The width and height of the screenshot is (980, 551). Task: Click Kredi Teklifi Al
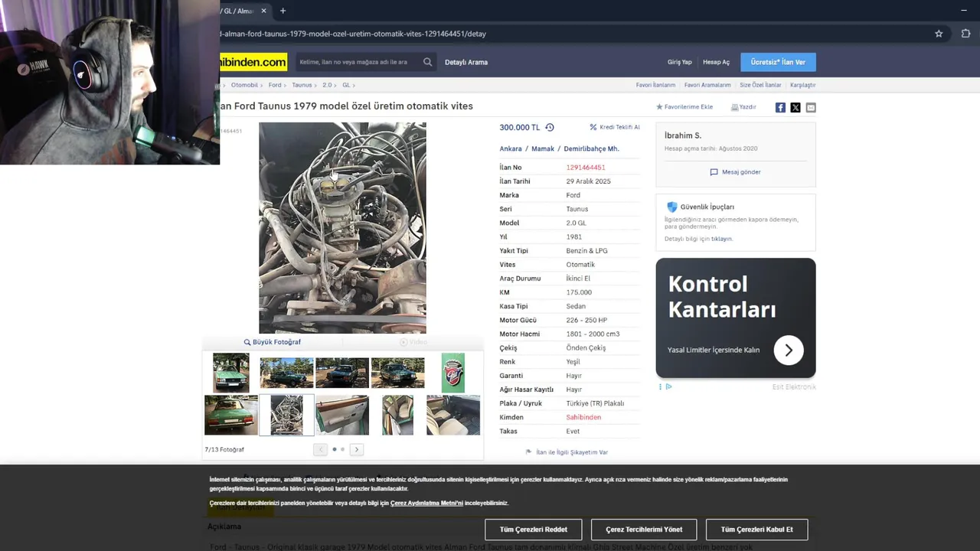click(x=615, y=127)
